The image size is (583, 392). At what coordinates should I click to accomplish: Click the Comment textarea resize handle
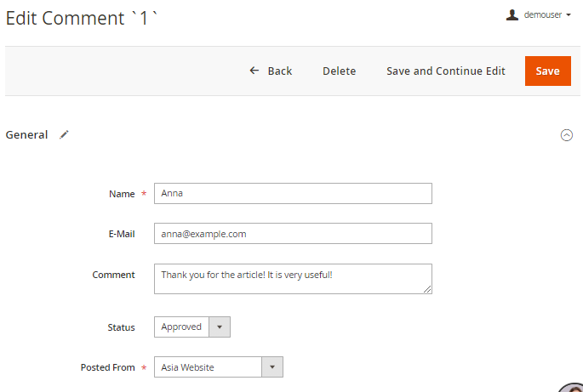click(x=427, y=289)
